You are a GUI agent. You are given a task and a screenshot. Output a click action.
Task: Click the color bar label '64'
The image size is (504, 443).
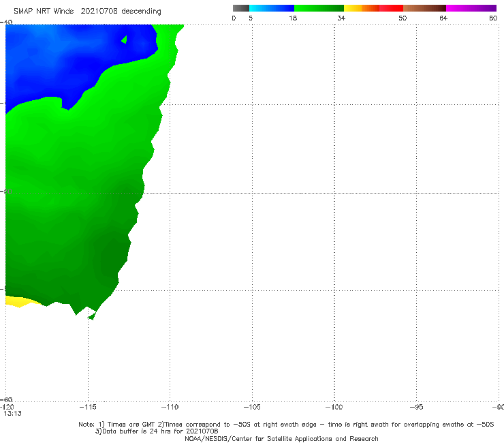(x=443, y=18)
